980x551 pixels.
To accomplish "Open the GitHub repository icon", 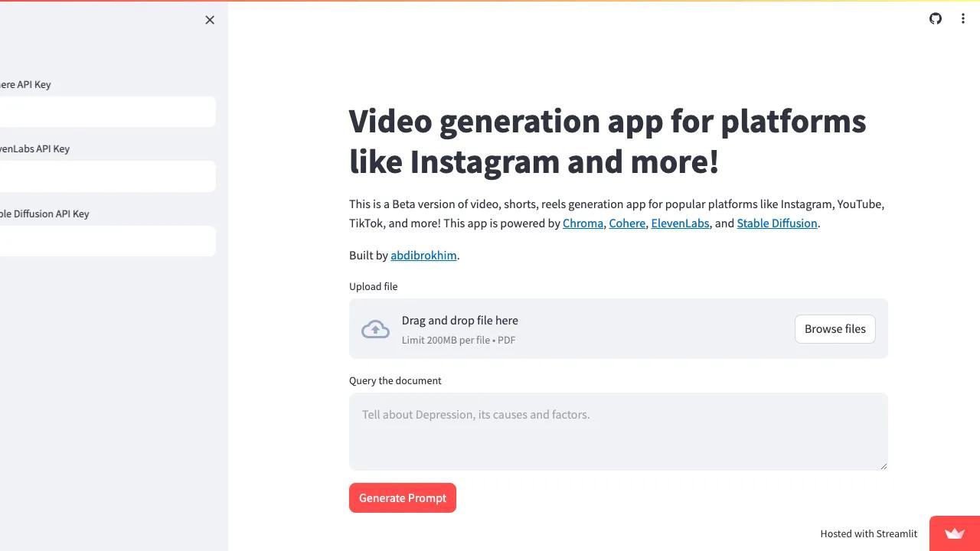I will [936, 18].
